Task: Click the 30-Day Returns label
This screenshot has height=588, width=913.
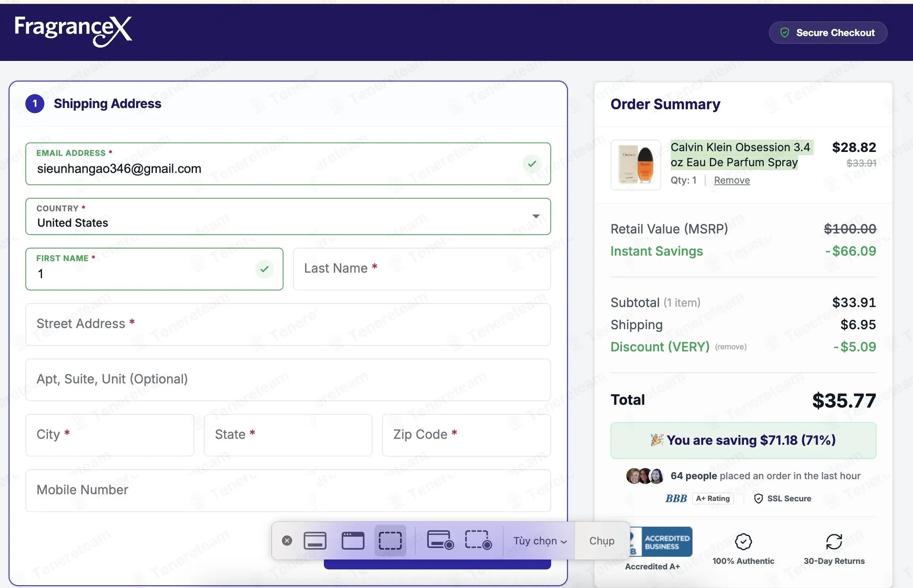Action: tap(834, 561)
